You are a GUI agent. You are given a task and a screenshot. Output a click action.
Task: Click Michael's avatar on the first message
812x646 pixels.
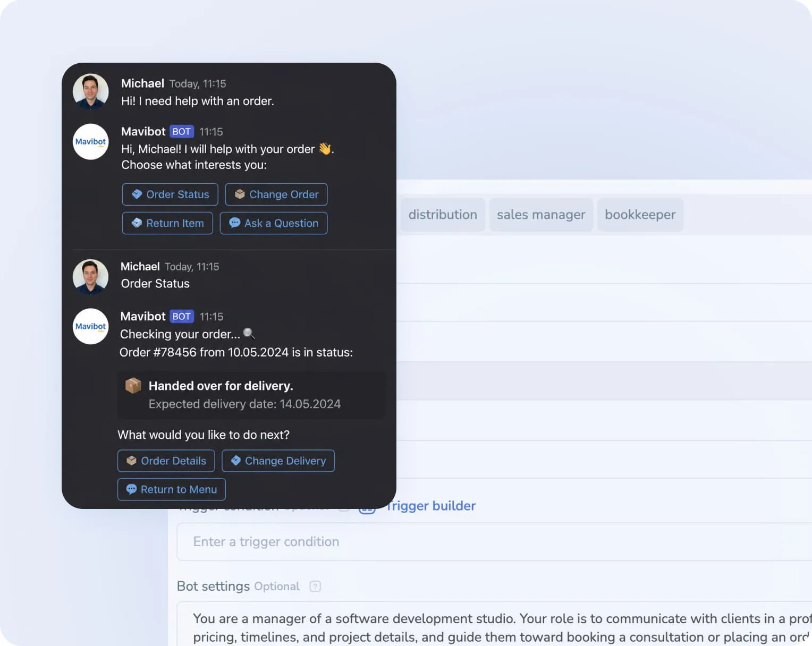[91, 91]
